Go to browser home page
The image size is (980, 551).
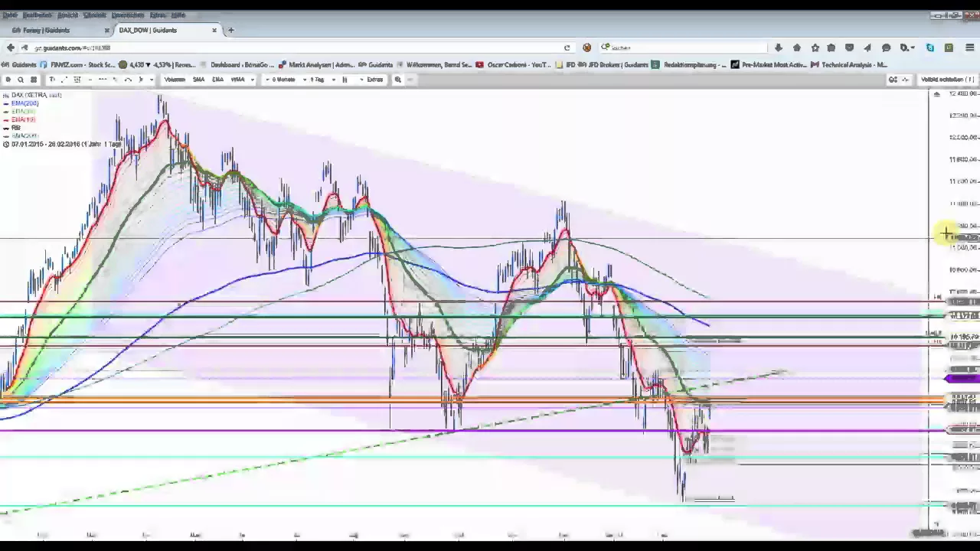pos(797,47)
